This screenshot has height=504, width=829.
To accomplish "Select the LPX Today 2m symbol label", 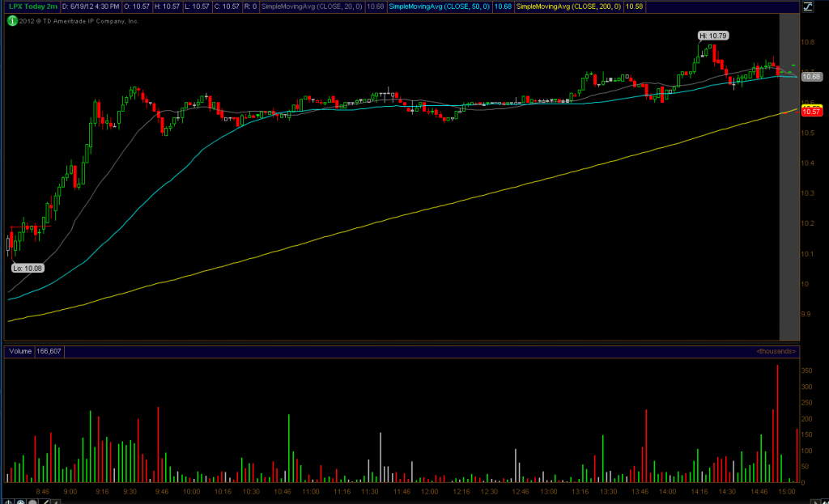I will point(29,7).
